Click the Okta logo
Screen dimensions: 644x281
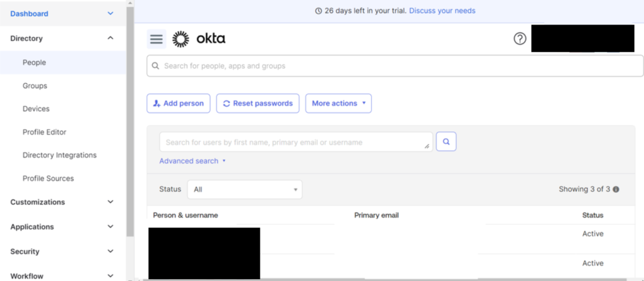click(199, 39)
